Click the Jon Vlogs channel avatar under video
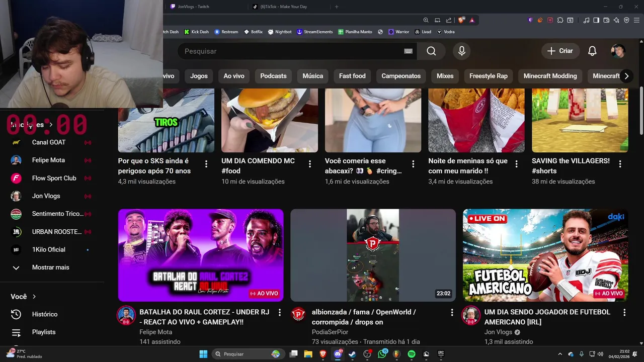Viewport: 644px width, 362px height. (x=471, y=315)
